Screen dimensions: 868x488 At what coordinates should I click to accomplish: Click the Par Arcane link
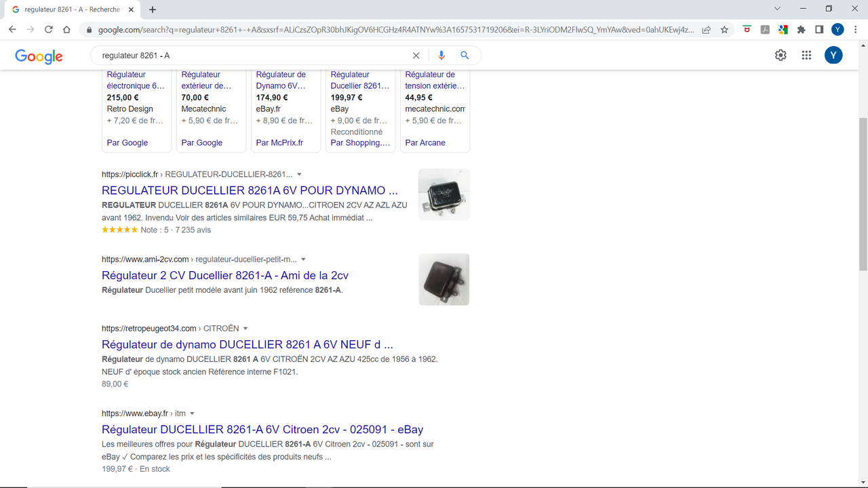click(425, 143)
